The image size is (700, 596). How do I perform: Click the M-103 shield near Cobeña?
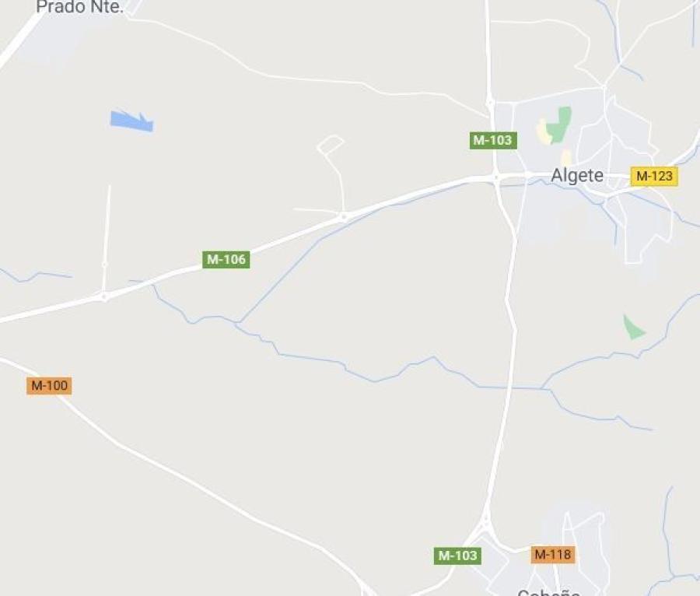click(457, 556)
